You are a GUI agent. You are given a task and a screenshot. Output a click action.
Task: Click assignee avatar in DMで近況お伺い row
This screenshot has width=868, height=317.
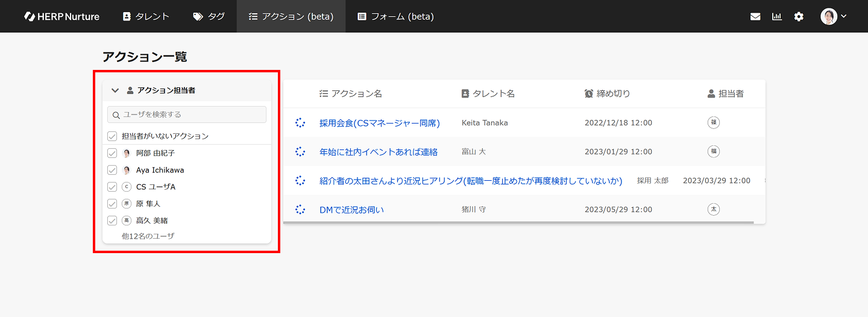pos(714,210)
